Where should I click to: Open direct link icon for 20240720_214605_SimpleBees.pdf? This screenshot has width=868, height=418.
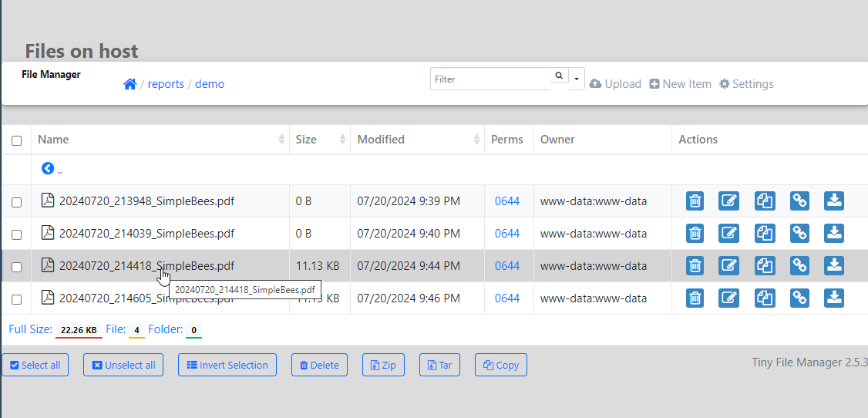[799, 298]
